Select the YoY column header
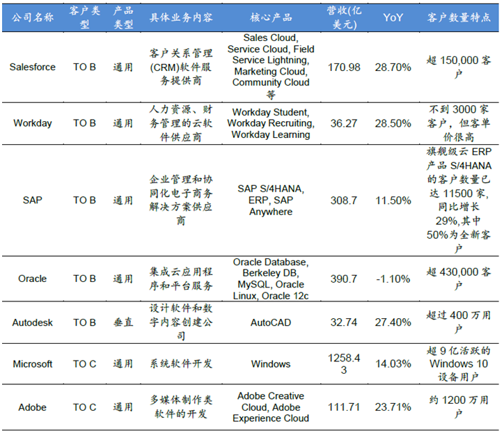This screenshot has width=504, height=433. click(x=393, y=17)
